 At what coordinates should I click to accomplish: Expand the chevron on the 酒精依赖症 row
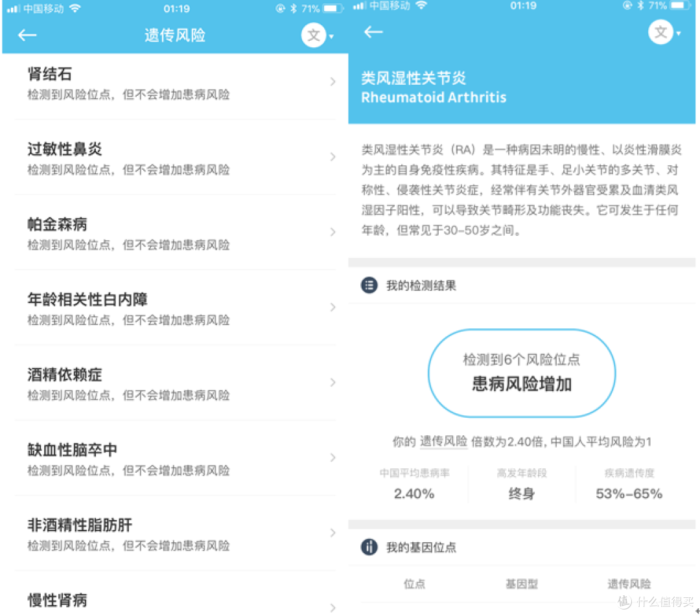[x=332, y=382]
